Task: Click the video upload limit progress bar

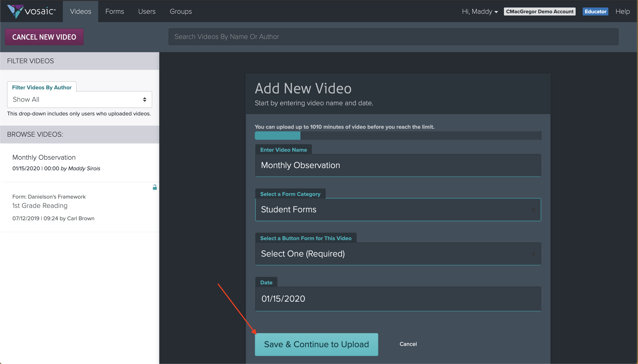Action: point(398,136)
